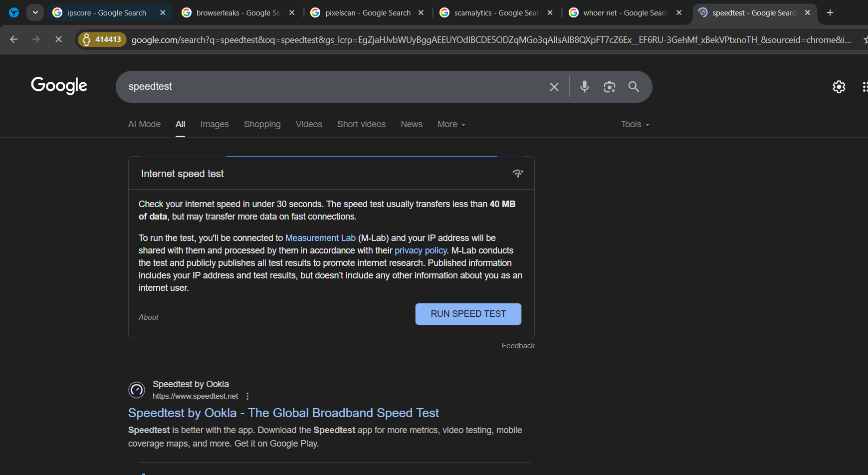Viewport: 868px width, 475px height.
Task: Open more options for Speedtest by Ookla result
Action: [x=247, y=396]
